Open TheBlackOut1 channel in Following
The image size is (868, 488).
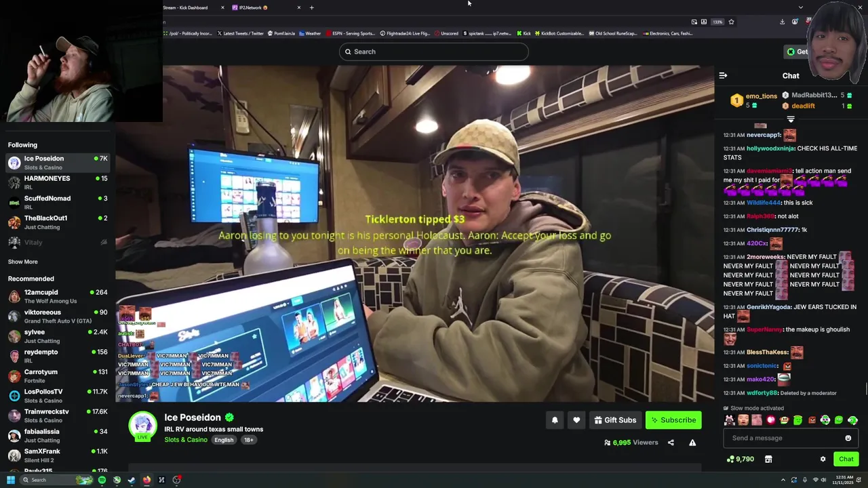(58, 222)
